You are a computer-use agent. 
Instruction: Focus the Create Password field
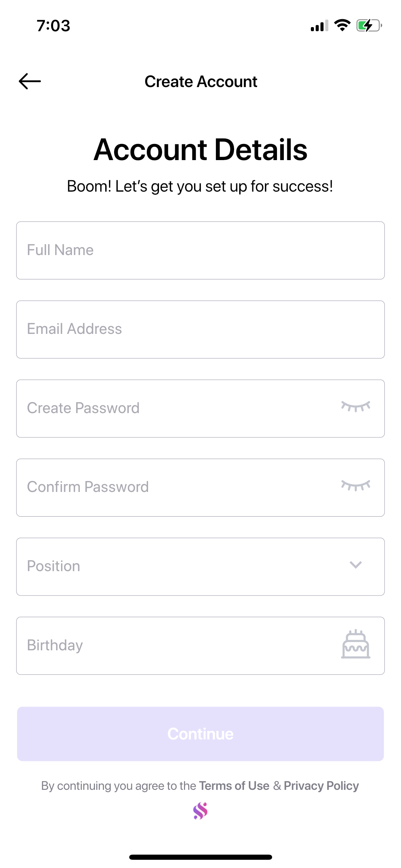click(x=200, y=409)
